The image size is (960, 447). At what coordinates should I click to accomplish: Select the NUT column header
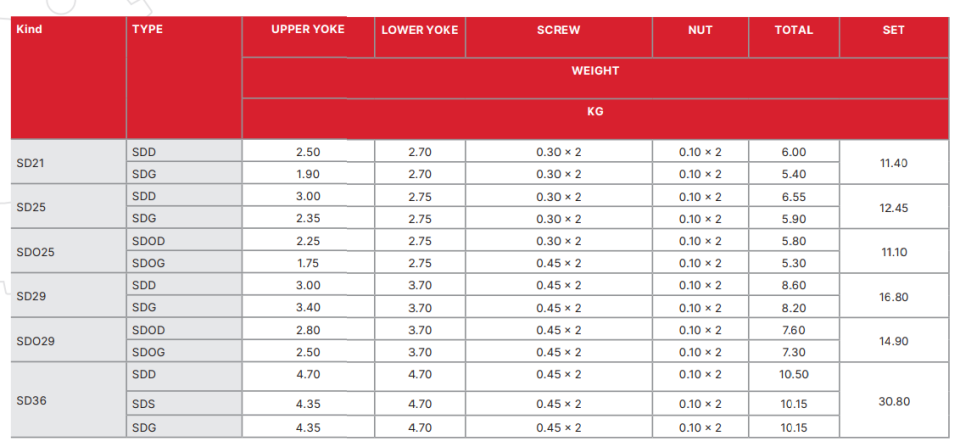pyautogui.click(x=700, y=30)
